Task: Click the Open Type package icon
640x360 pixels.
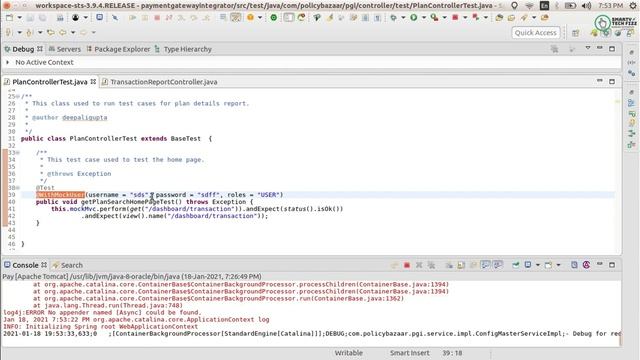Action: point(499,18)
